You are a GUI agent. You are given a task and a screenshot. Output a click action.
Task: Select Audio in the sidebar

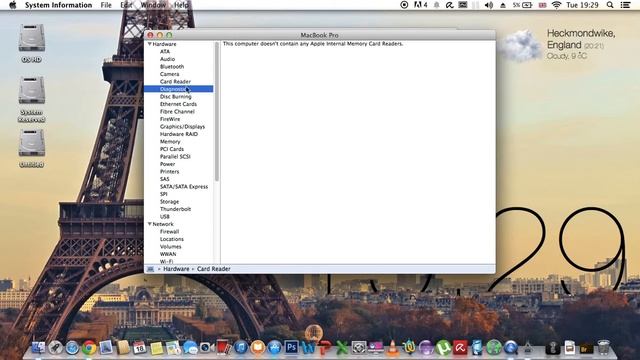[167, 59]
